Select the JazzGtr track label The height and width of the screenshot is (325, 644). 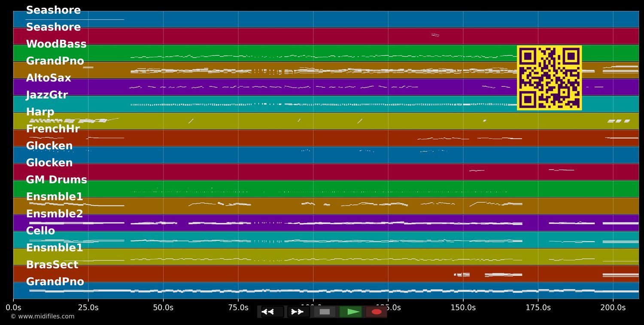[x=47, y=95]
